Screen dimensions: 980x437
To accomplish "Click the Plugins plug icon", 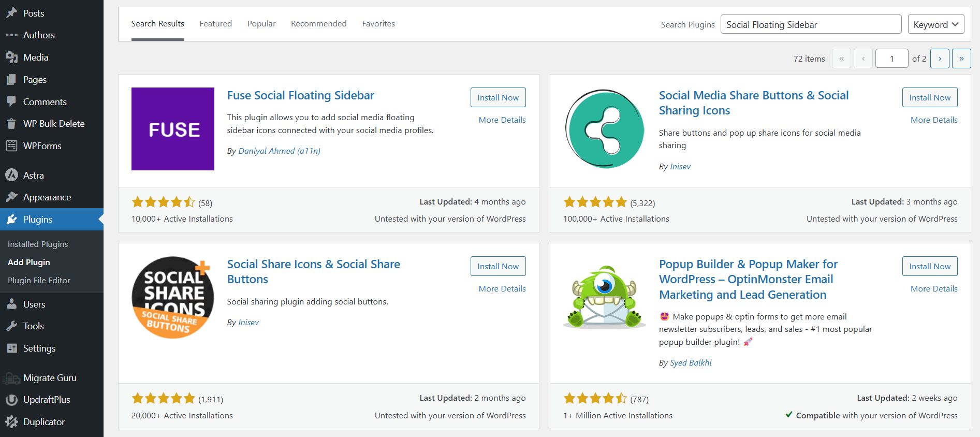I will point(11,220).
